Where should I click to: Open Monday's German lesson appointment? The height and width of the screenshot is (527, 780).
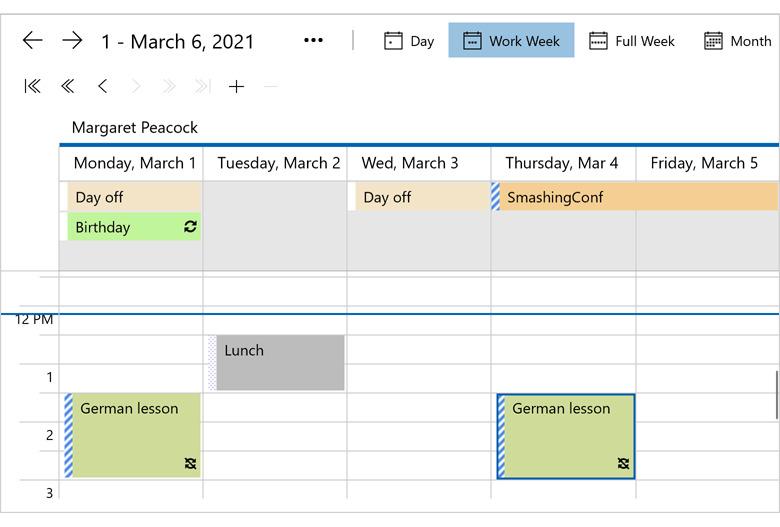coord(133,435)
